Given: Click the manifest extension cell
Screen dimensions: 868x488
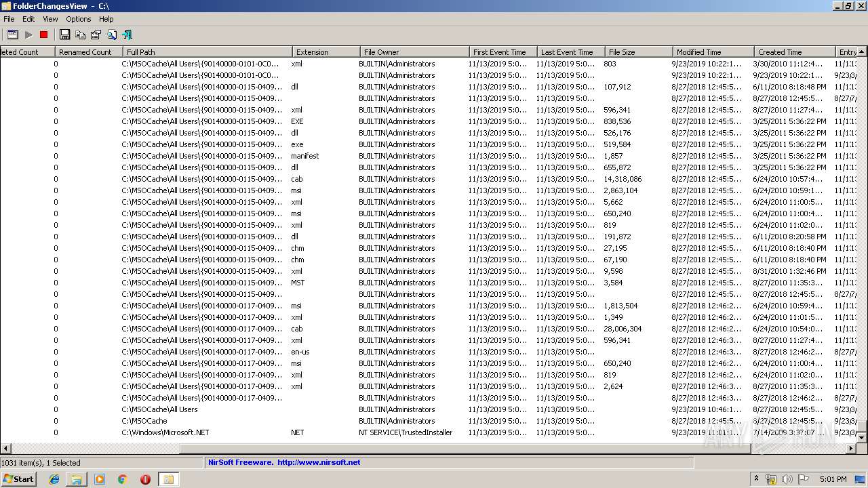Looking at the screenshot, I should click(304, 156).
